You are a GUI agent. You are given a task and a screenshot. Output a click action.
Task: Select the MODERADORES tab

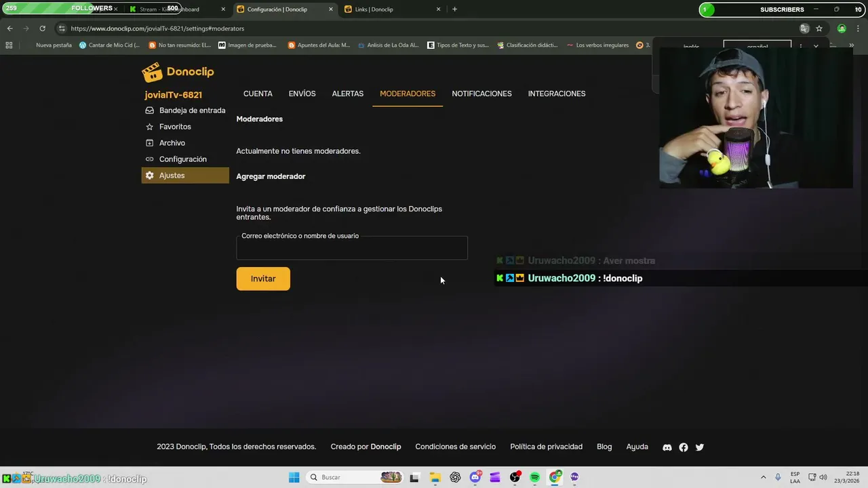408,94
